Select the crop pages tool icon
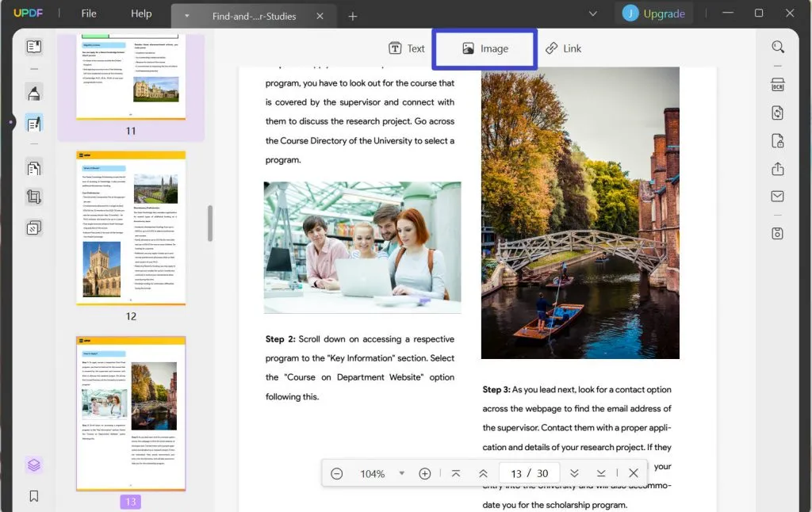The image size is (812, 512). coord(34,197)
